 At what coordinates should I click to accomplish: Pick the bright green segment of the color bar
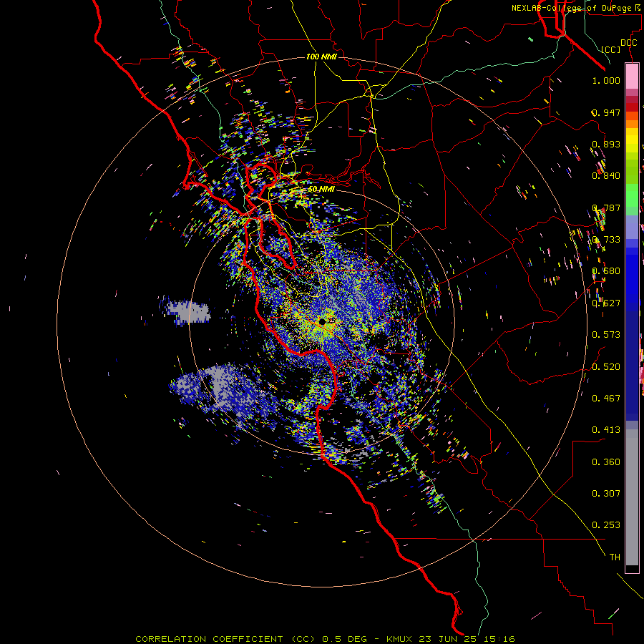[x=632, y=195]
